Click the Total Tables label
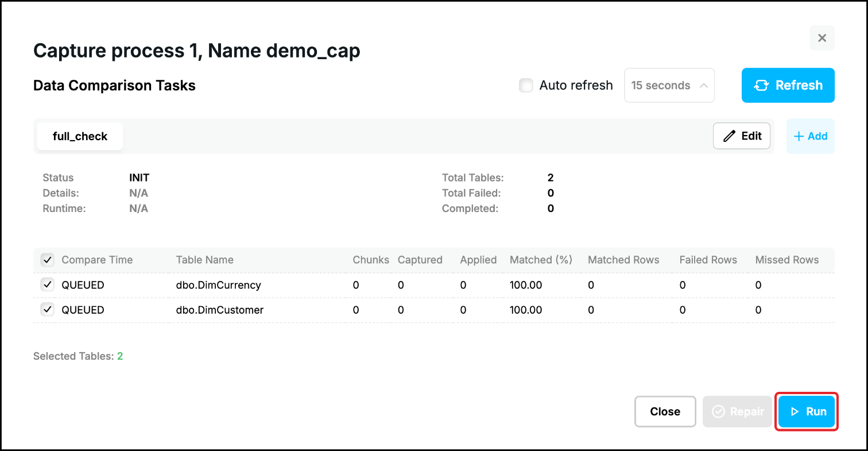Viewport: 868px width, 451px height. (x=472, y=178)
